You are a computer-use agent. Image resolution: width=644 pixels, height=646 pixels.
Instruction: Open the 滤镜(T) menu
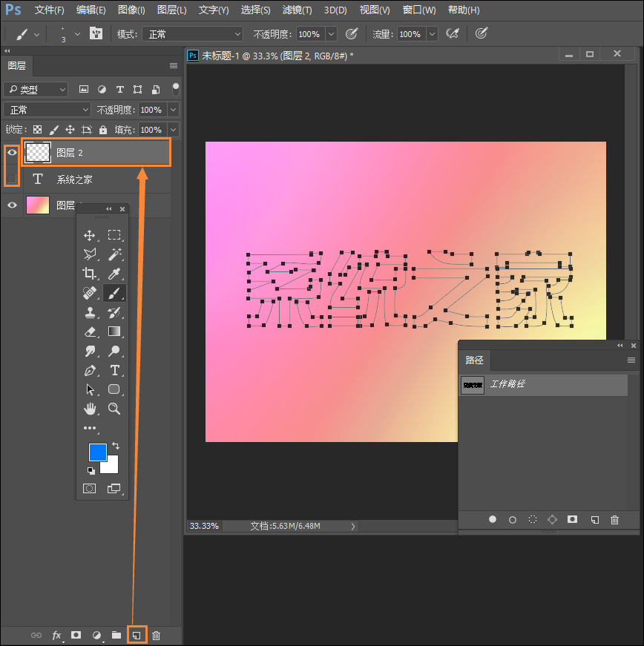(x=297, y=10)
